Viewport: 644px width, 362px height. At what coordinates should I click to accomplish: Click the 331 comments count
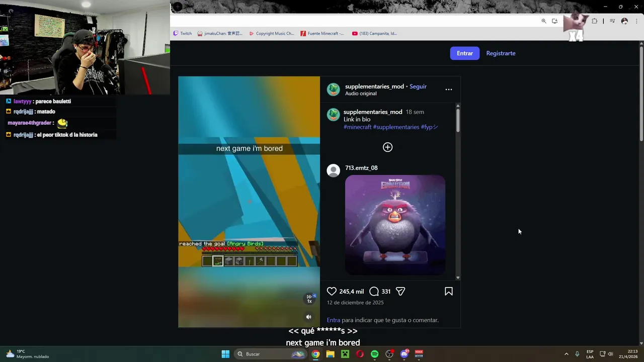click(x=386, y=292)
